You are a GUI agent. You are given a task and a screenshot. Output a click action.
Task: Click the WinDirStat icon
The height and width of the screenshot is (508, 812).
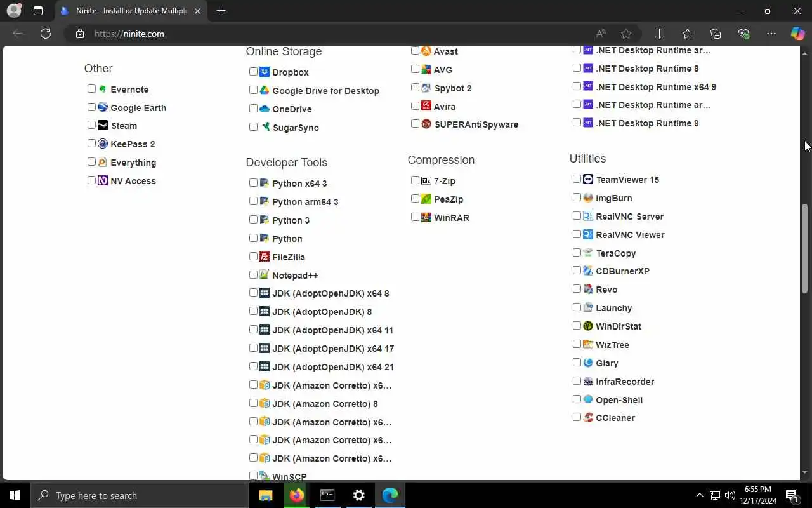588,326
